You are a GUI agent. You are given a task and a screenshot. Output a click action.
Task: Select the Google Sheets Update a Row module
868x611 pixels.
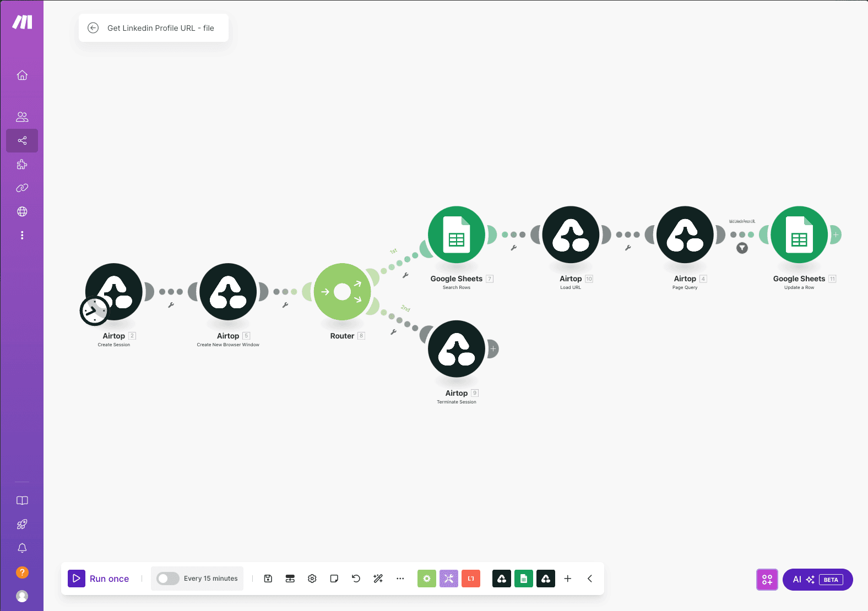[x=799, y=235]
